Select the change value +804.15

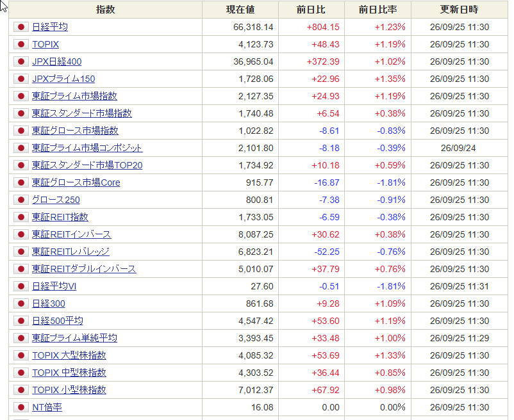click(323, 27)
